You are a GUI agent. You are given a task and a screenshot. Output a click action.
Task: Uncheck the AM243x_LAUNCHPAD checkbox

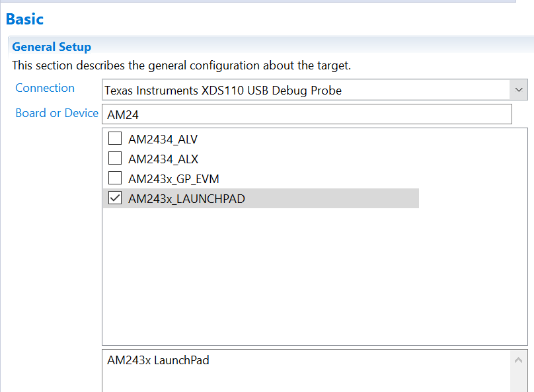tap(115, 198)
